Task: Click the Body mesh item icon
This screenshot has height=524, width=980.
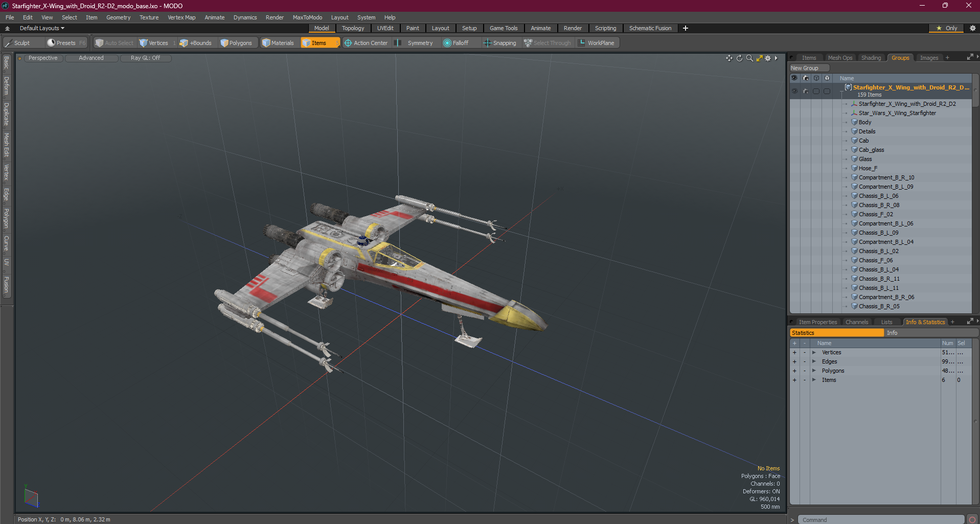Action: point(854,122)
